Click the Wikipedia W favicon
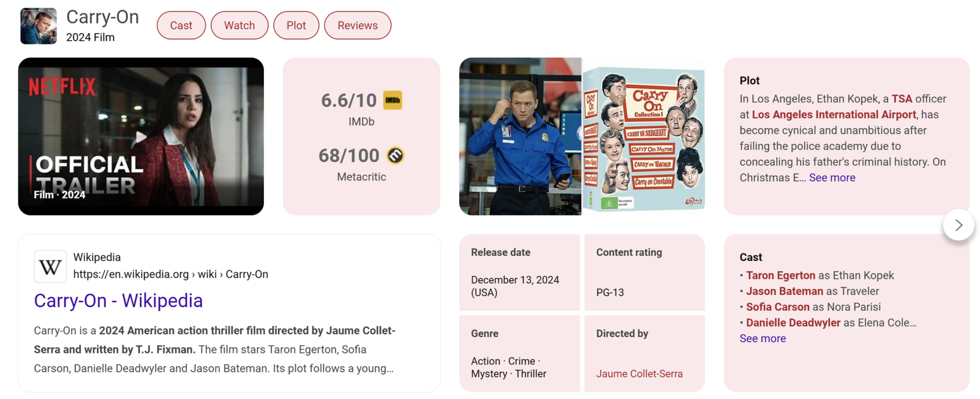Screen dimensions: 980x399 pos(50,267)
